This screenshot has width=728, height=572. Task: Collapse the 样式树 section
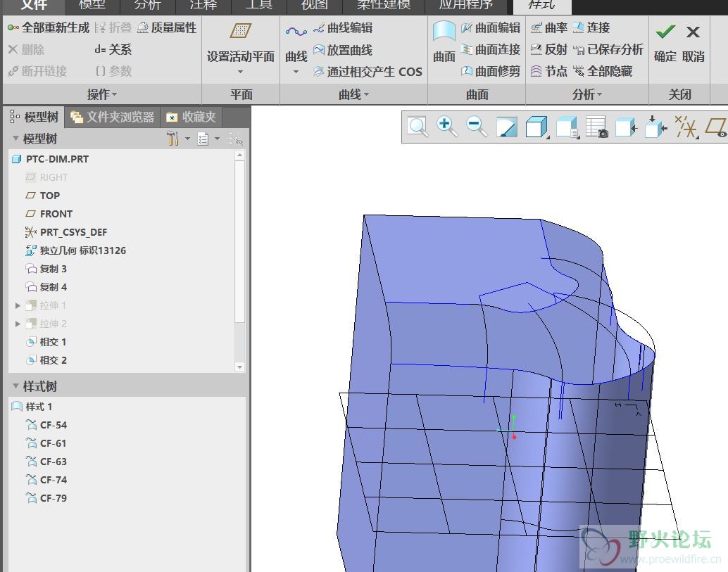pyautogui.click(x=15, y=386)
